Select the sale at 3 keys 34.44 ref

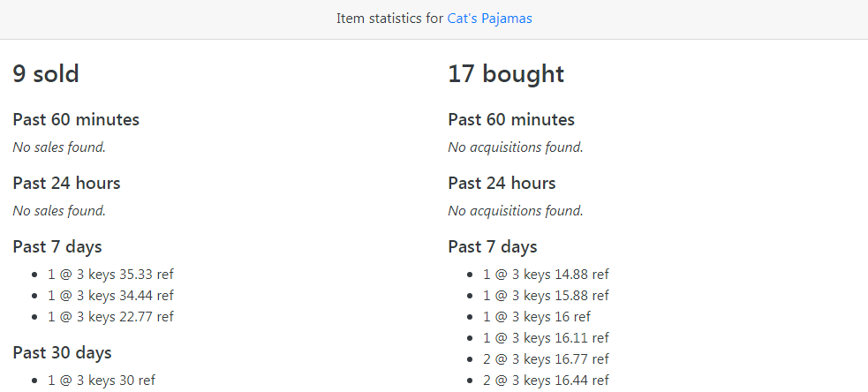click(110, 296)
